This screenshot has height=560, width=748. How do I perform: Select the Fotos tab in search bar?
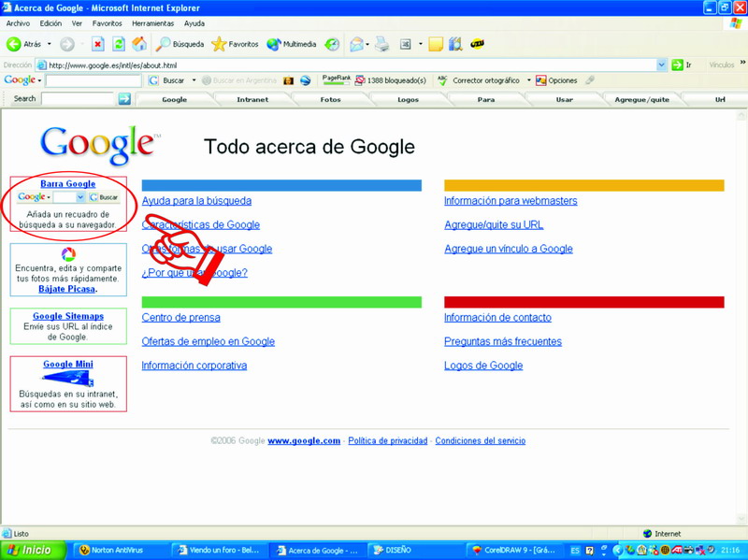[x=330, y=99]
